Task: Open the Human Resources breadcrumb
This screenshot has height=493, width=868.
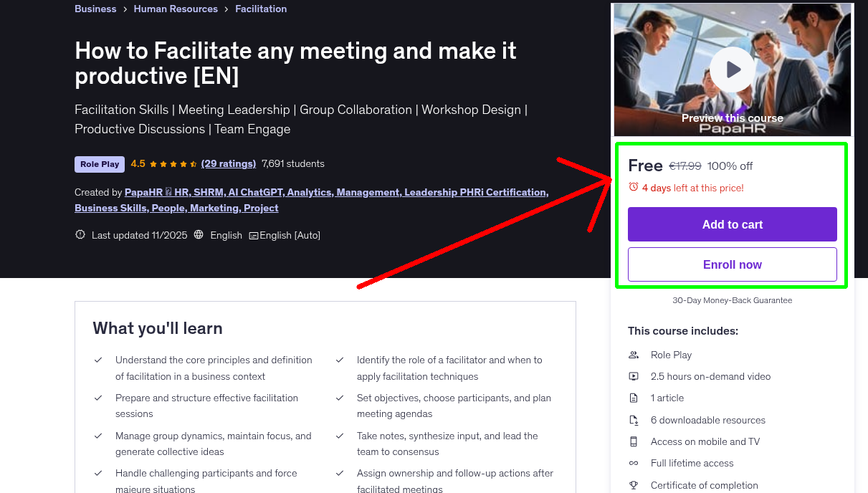Action: (176, 9)
